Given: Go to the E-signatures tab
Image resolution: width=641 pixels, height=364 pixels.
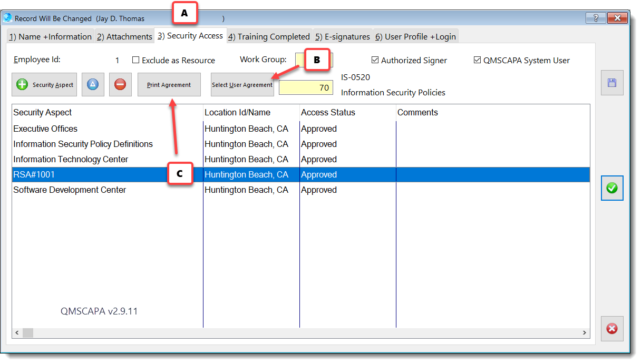Looking at the screenshot, I should coord(343,37).
